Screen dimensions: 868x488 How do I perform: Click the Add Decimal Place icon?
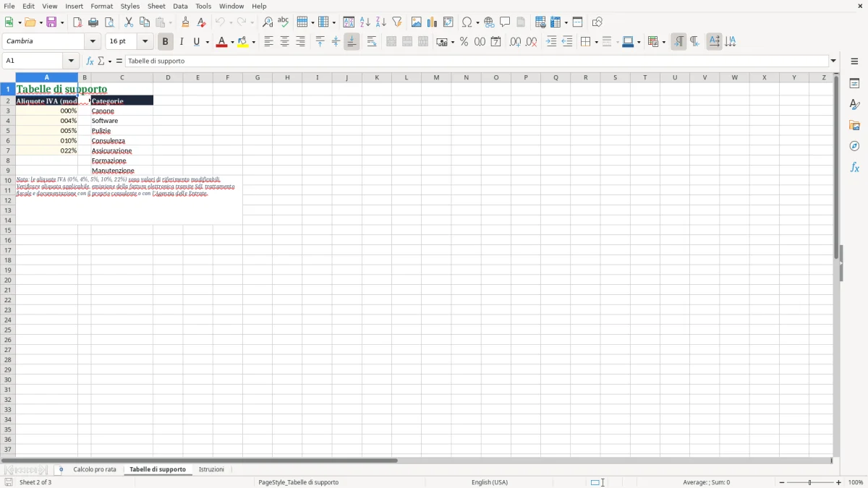coord(515,42)
